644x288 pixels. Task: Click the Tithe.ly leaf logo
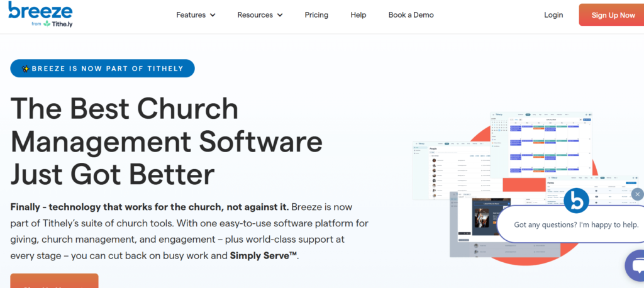(x=47, y=23)
